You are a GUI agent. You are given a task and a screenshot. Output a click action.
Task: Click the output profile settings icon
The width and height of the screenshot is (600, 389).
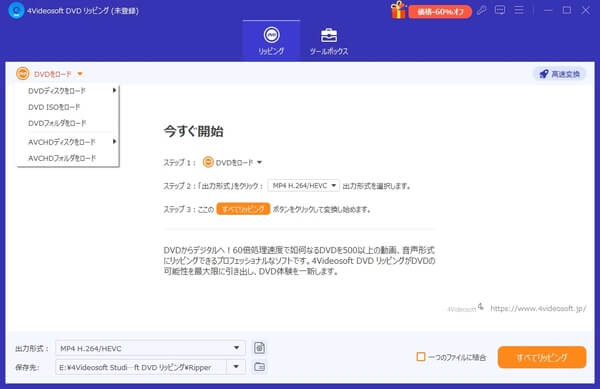pyautogui.click(x=259, y=348)
